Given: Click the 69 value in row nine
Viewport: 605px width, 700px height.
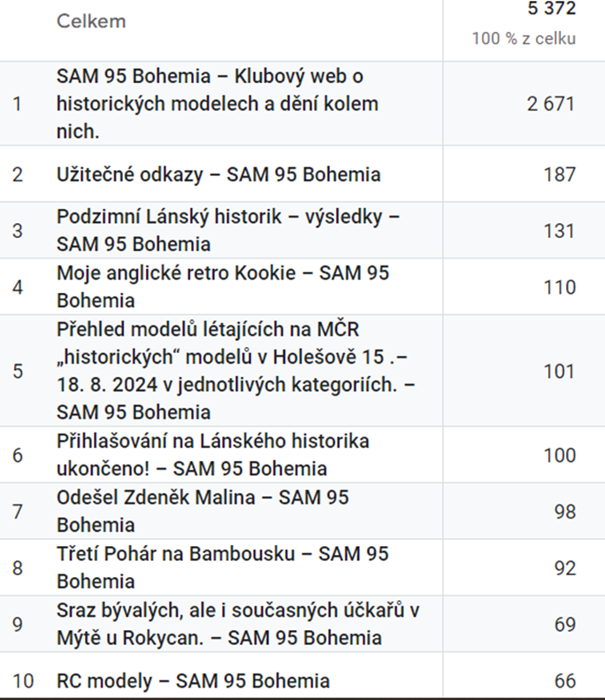Looking at the screenshot, I should (565, 624).
